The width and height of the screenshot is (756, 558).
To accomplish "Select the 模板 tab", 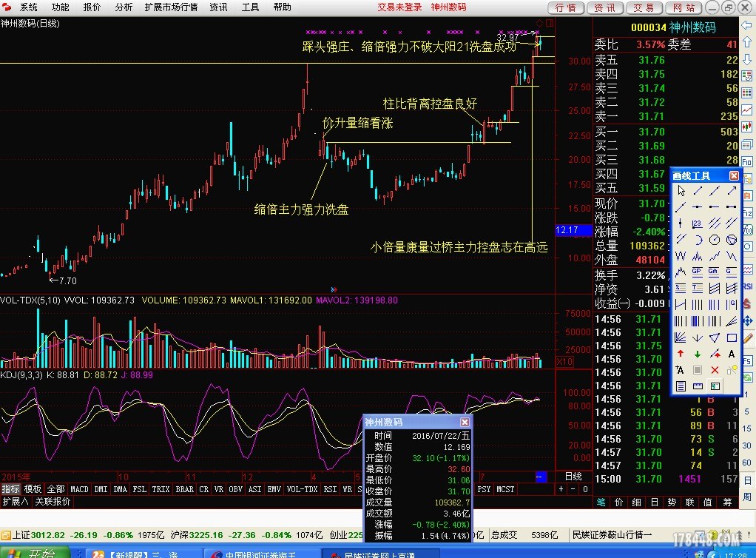I will click(x=33, y=489).
